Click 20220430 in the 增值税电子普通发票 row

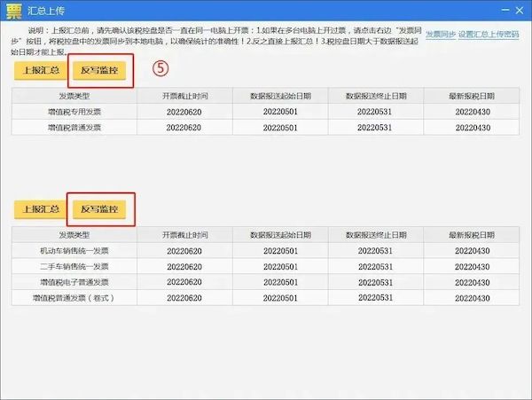pyautogui.click(x=473, y=282)
